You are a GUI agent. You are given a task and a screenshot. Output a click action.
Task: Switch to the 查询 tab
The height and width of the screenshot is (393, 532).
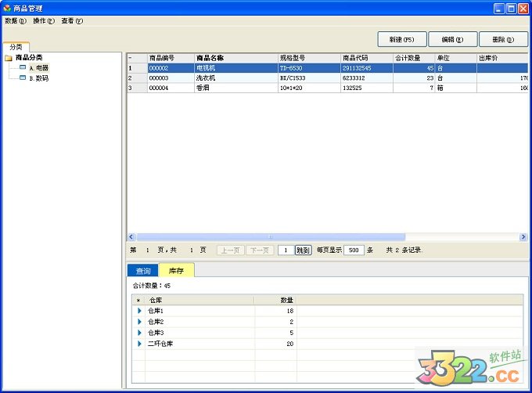click(143, 271)
